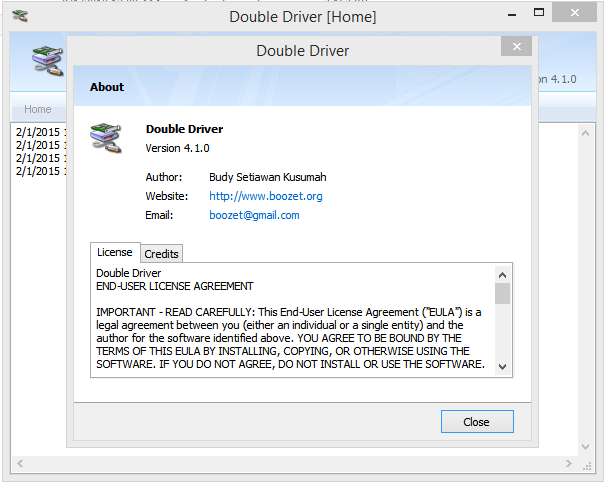Click the About heading in dialog banner
The image size is (606, 485).
107,87
